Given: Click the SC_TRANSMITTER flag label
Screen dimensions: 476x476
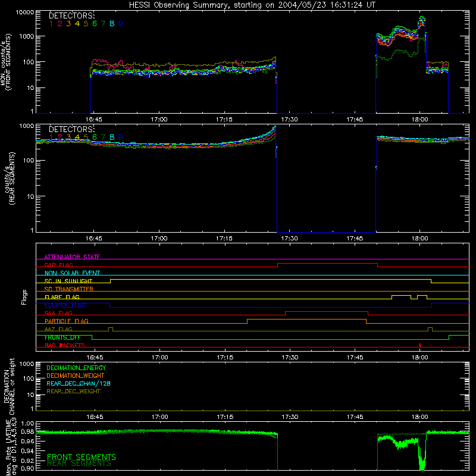Looking at the screenshot, I should pyautogui.click(x=69, y=289).
